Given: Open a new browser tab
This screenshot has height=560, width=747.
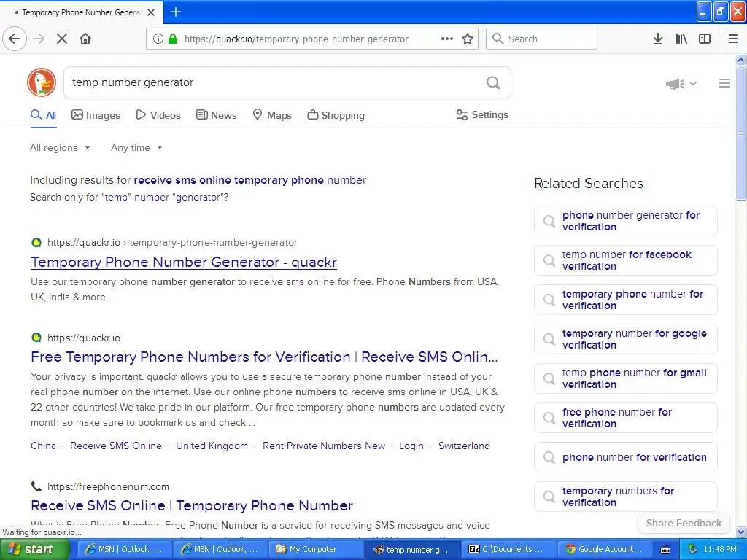Looking at the screenshot, I should 176,12.
